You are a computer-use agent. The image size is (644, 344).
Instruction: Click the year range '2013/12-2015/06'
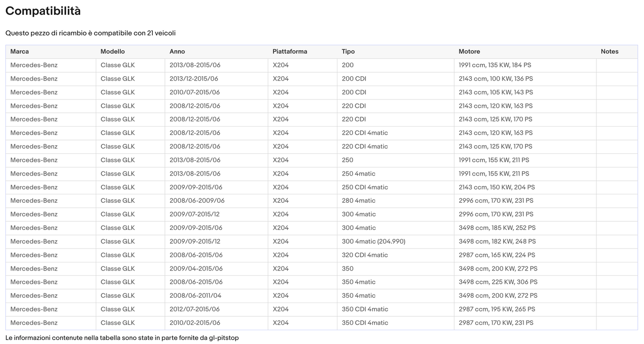pos(194,79)
